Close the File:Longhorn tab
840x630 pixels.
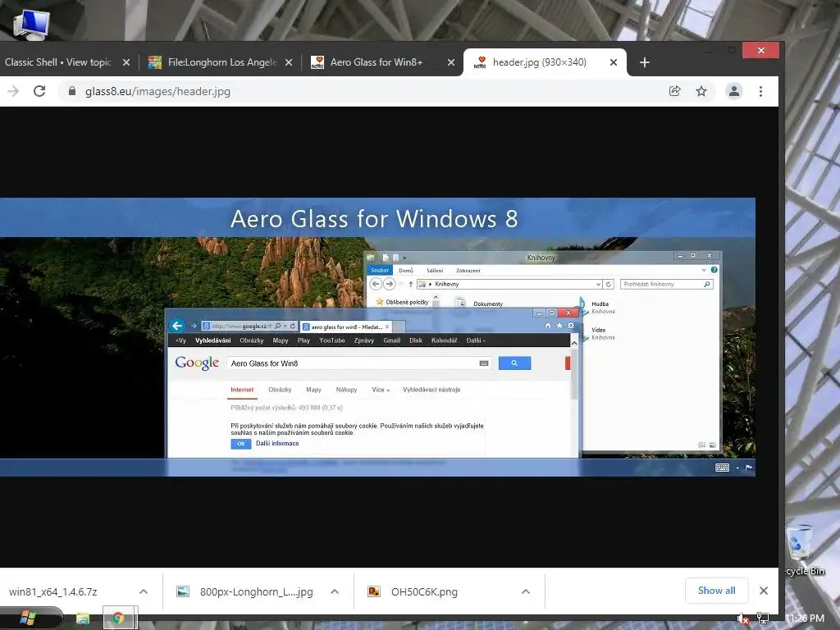[x=289, y=62]
